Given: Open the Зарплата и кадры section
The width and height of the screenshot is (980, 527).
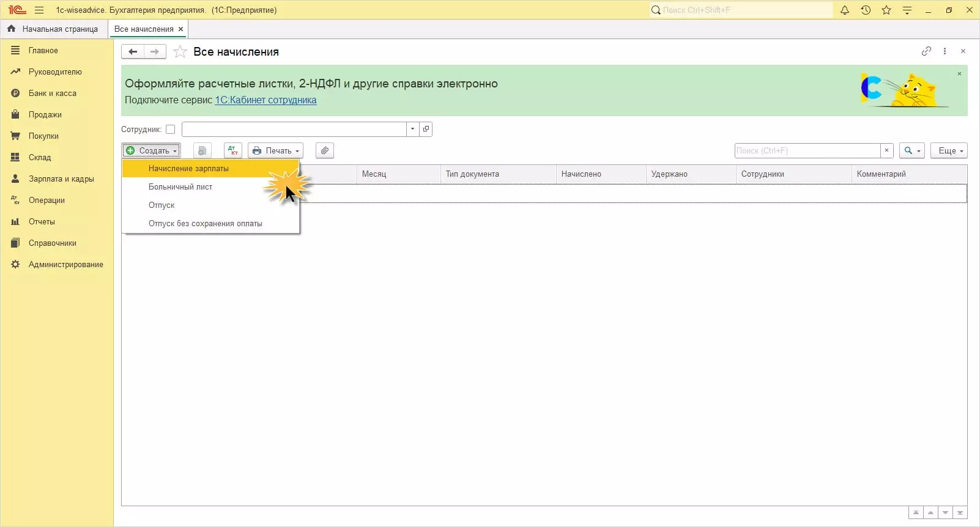Looking at the screenshot, I should click(61, 179).
